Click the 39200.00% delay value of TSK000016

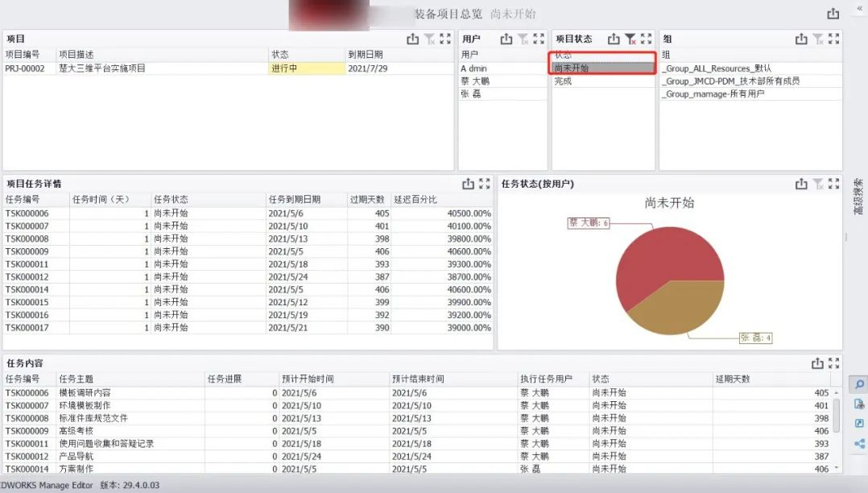[x=469, y=315]
